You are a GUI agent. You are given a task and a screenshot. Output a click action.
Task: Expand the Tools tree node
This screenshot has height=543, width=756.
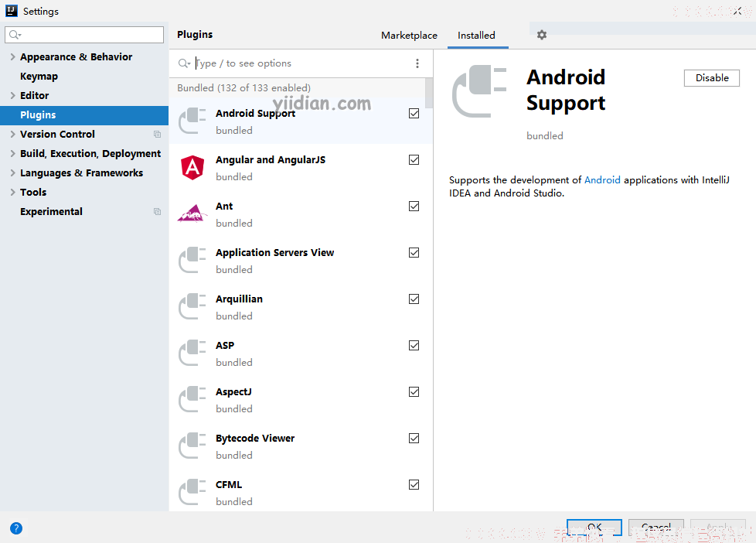click(12, 192)
